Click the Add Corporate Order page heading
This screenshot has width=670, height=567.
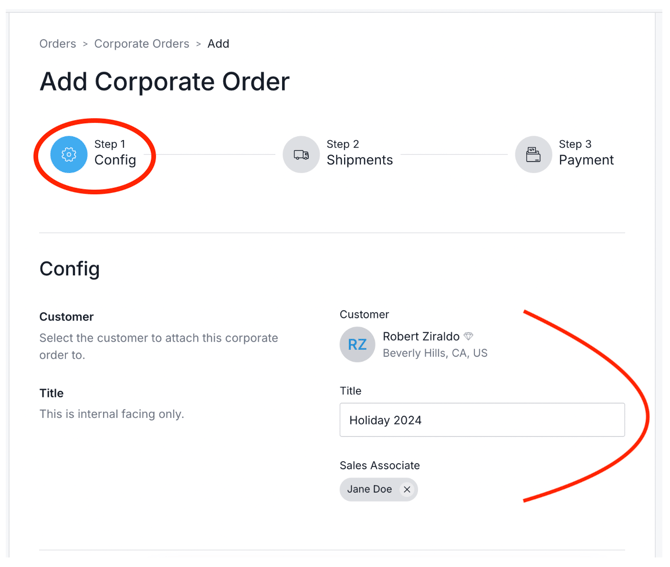coord(164,82)
